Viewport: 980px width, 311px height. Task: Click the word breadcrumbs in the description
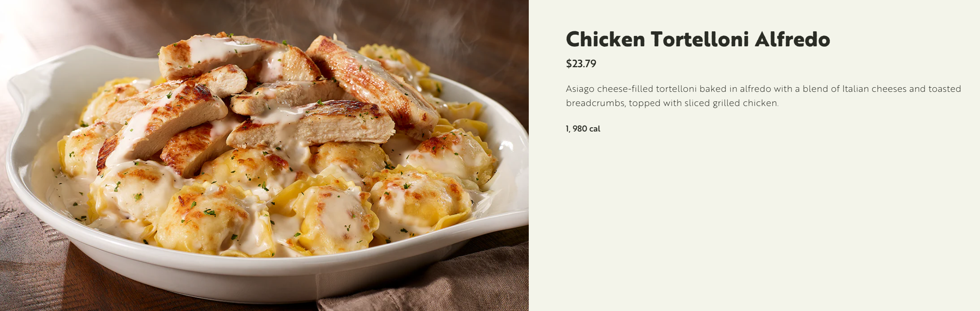[x=596, y=103]
